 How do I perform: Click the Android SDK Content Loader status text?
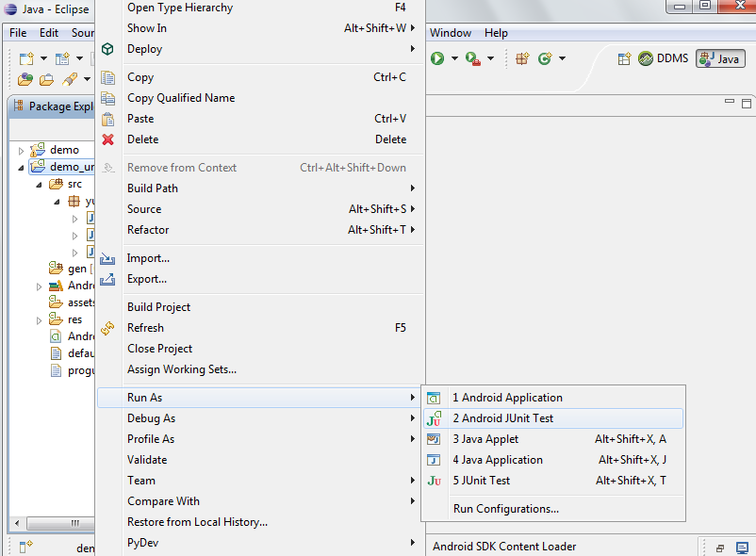[503, 547]
